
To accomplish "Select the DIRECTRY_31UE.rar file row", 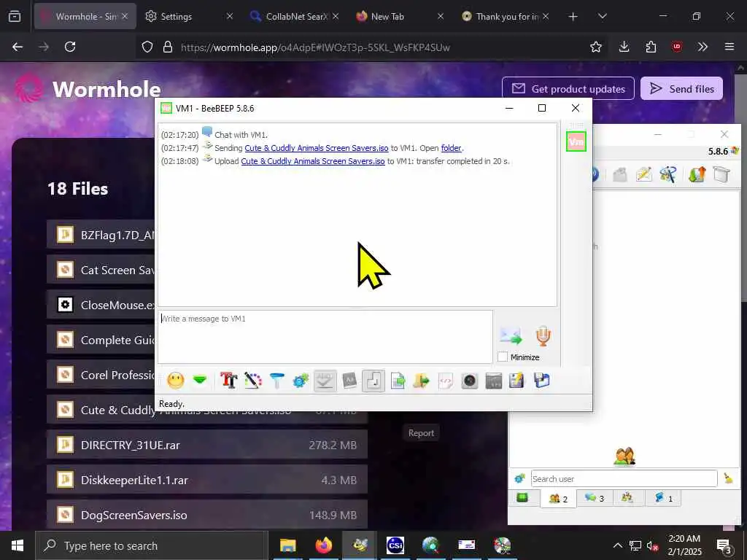I will [x=207, y=445].
